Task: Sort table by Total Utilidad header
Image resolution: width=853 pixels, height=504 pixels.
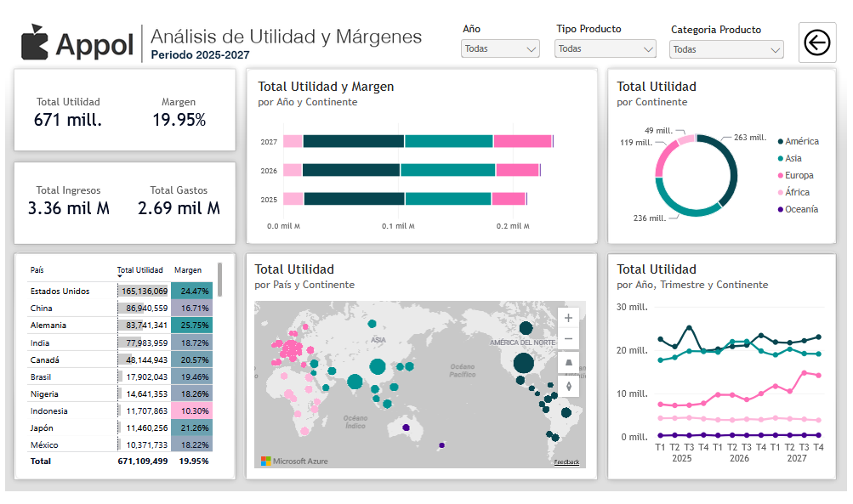Action: coord(139,269)
